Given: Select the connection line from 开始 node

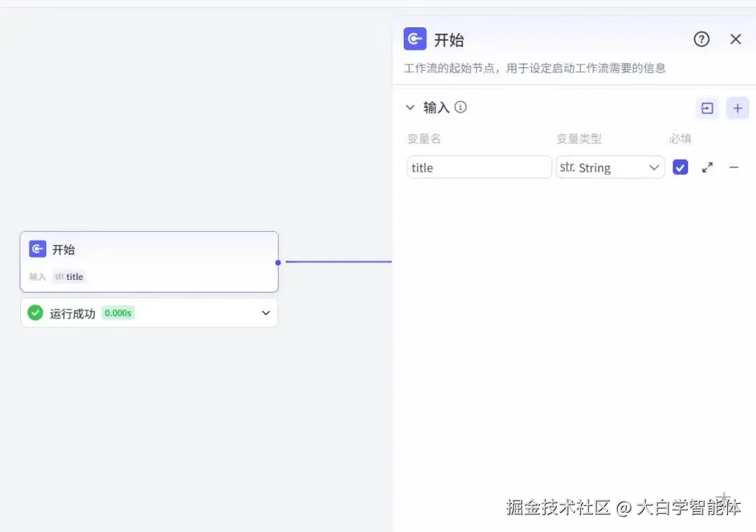Looking at the screenshot, I should (x=339, y=262).
